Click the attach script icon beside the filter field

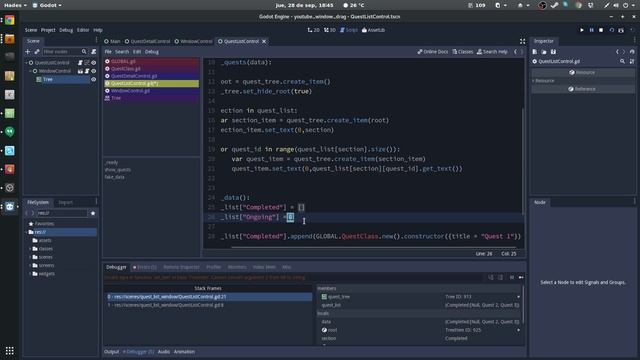[x=93, y=52]
